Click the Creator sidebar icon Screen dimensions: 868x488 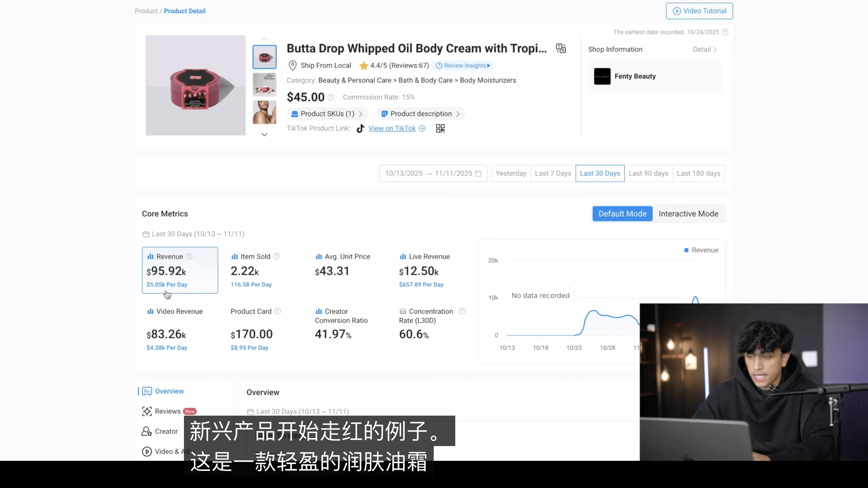pyautogui.click(x=147, y=431)
